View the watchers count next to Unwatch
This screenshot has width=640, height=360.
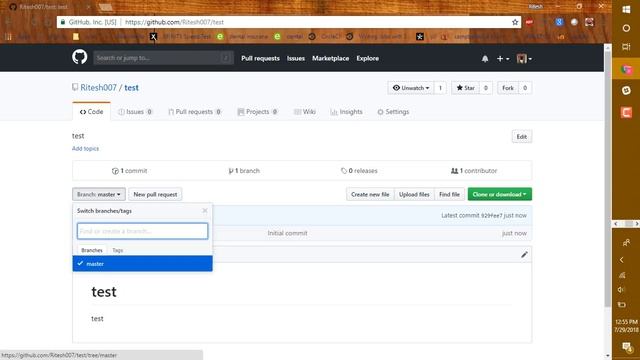click(x=440, y=88)
